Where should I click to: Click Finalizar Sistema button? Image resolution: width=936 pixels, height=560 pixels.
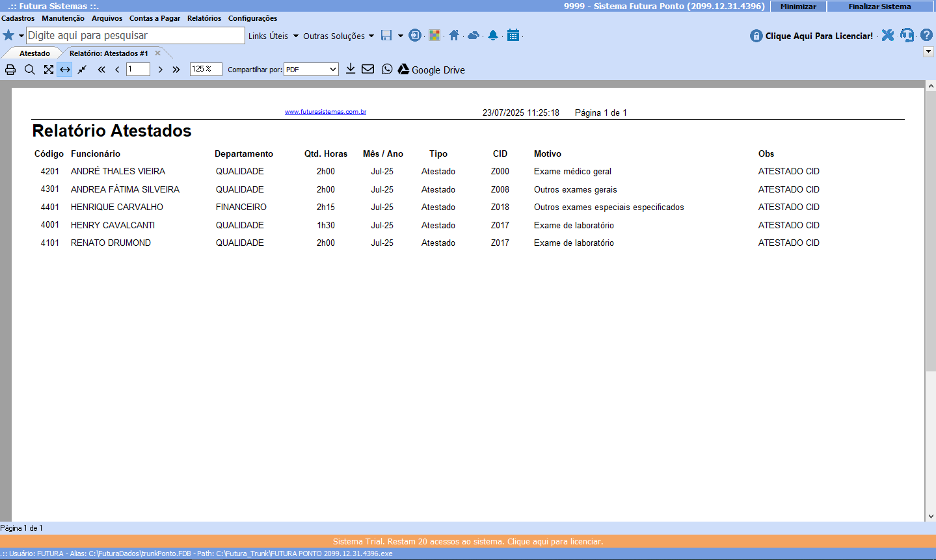point(879,7)
